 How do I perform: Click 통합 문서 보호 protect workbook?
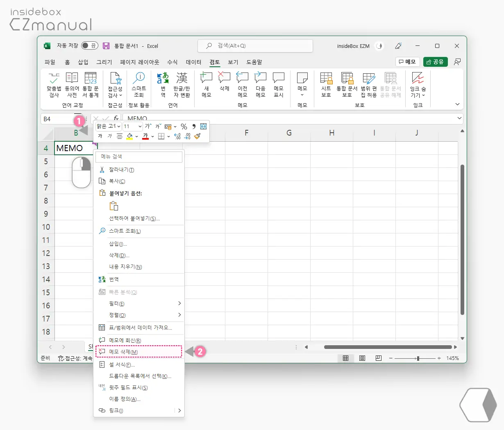(x=347, y=85)
